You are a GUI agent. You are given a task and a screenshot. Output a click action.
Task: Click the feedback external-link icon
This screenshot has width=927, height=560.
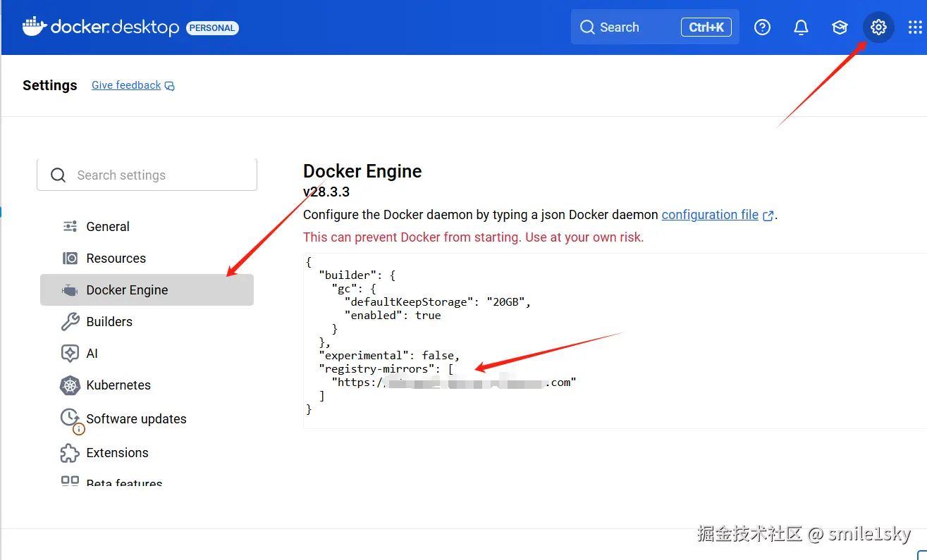pos(170,86)
